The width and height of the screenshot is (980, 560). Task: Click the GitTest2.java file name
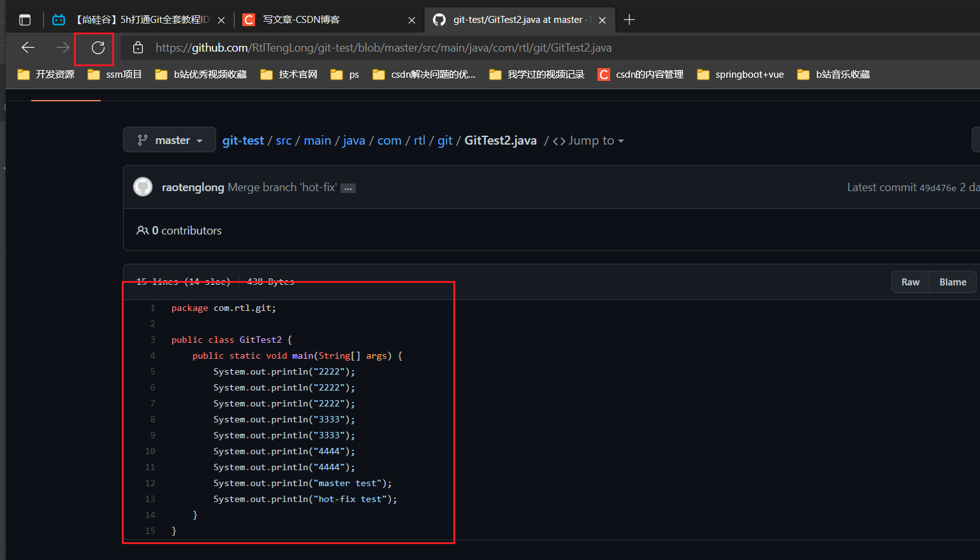501,140
